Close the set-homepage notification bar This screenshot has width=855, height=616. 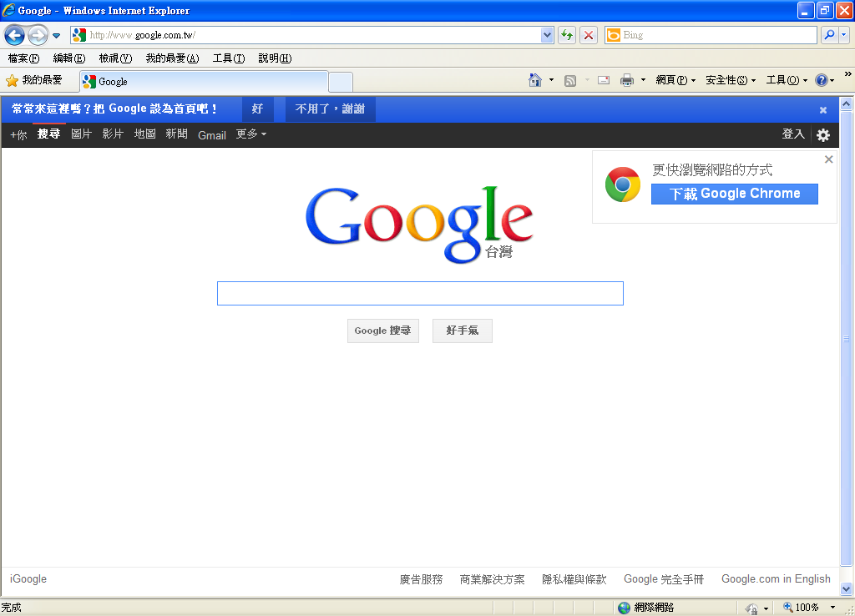tap(822, 110)
